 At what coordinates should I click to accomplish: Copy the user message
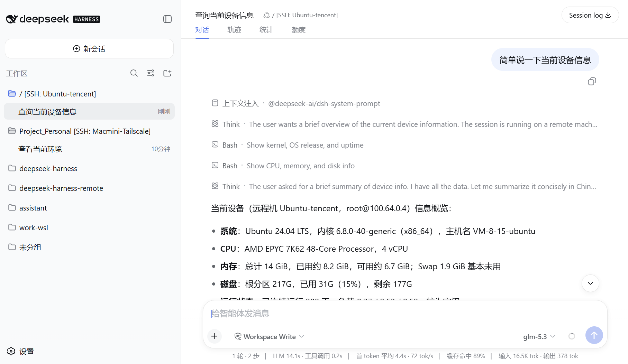(x=592, y=82)
